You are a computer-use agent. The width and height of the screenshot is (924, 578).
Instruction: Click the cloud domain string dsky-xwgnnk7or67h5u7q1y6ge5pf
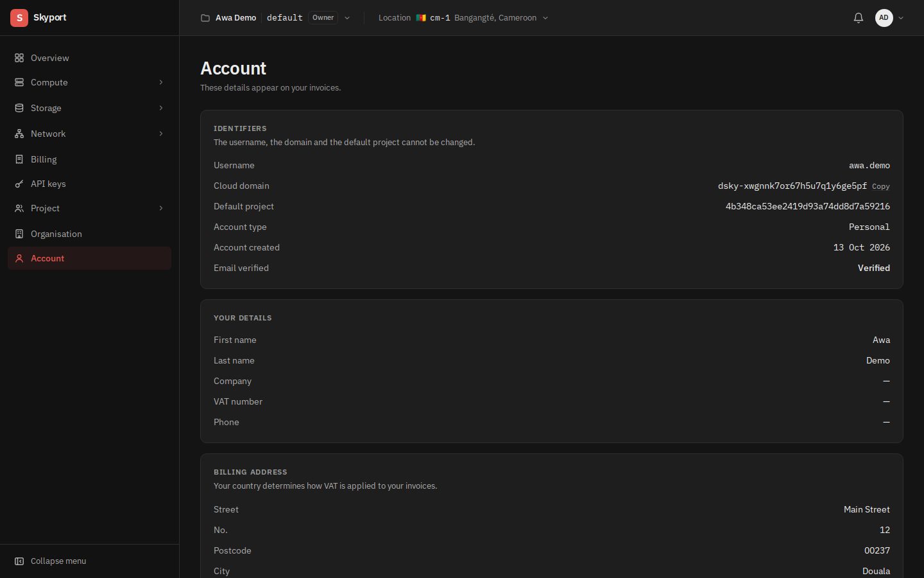tap(792, 186)
